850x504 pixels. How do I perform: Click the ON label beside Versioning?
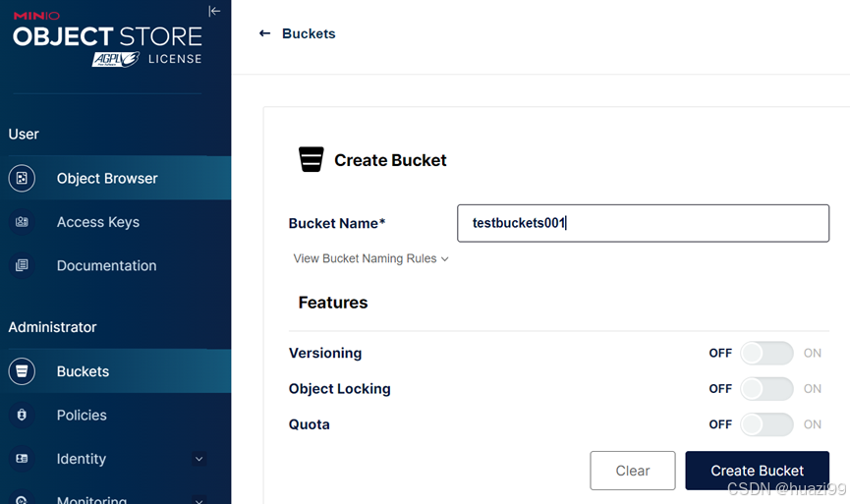(812, 354)
